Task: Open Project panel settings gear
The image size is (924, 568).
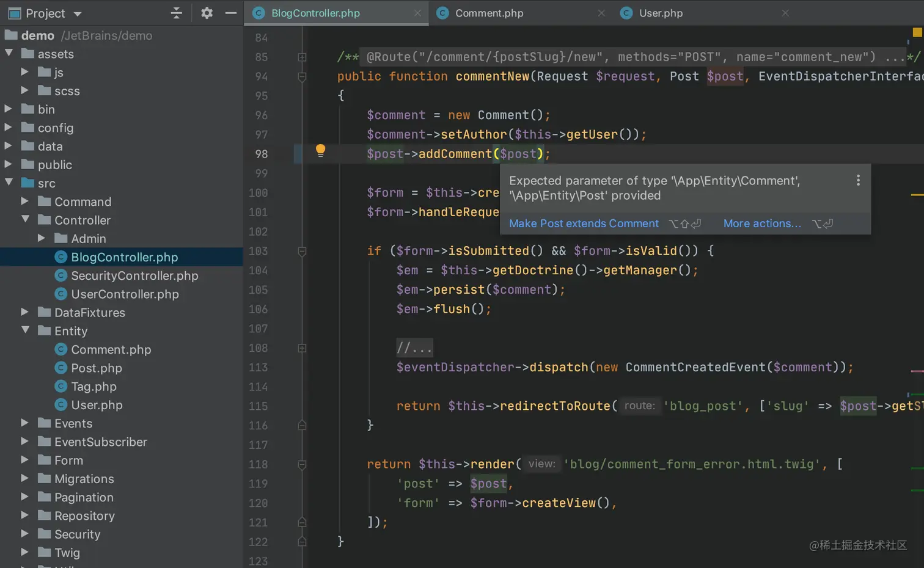Action: pos(207,13)
